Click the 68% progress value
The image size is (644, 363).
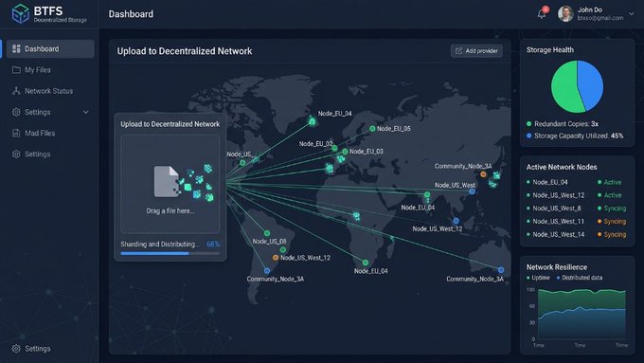pos(213,244)
